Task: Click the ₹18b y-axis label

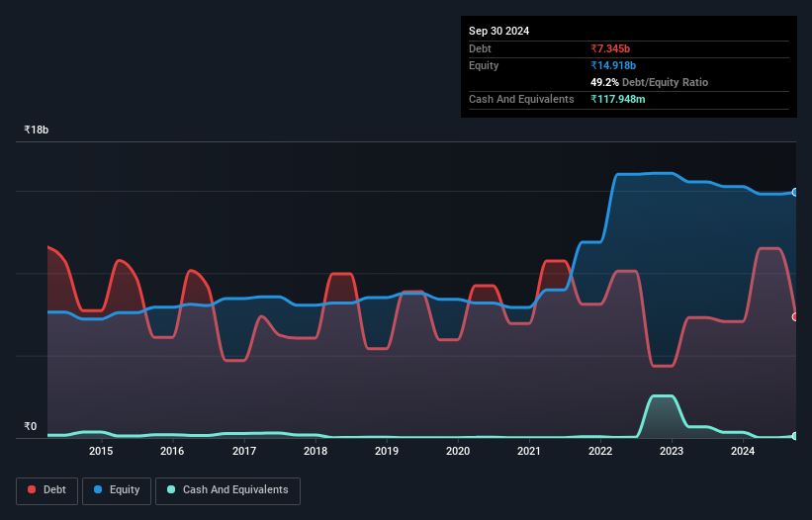Action: click(37, 130)
